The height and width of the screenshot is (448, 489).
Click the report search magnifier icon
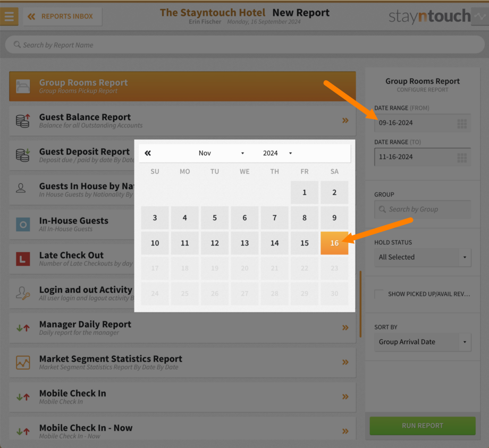point(17,45)
